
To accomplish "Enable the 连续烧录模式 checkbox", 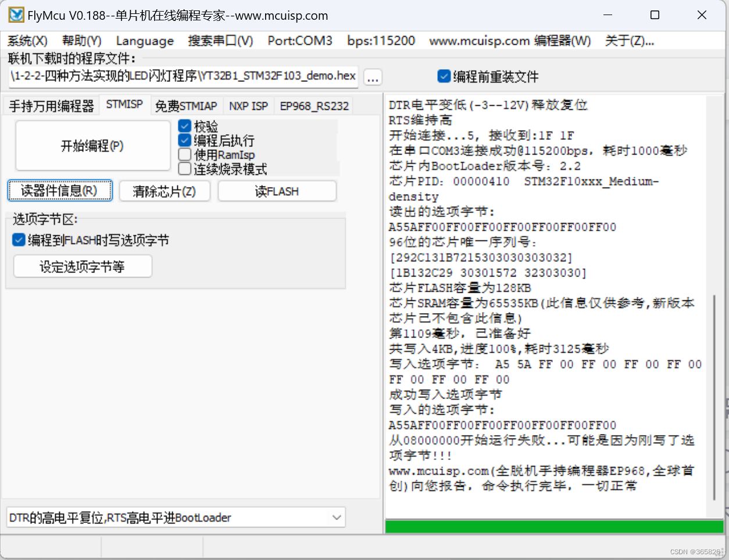I will tap(223, 169).
